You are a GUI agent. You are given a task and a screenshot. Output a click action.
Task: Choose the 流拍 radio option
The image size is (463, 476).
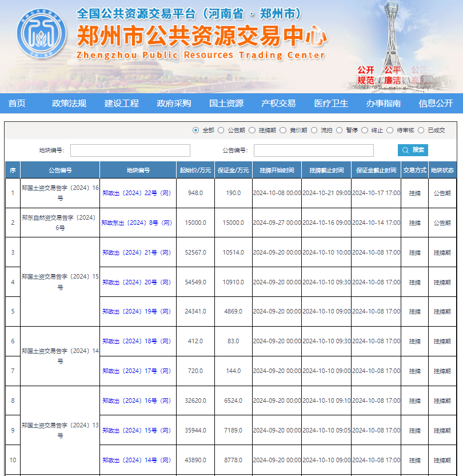pyautogui.click(x=314, y=130)
